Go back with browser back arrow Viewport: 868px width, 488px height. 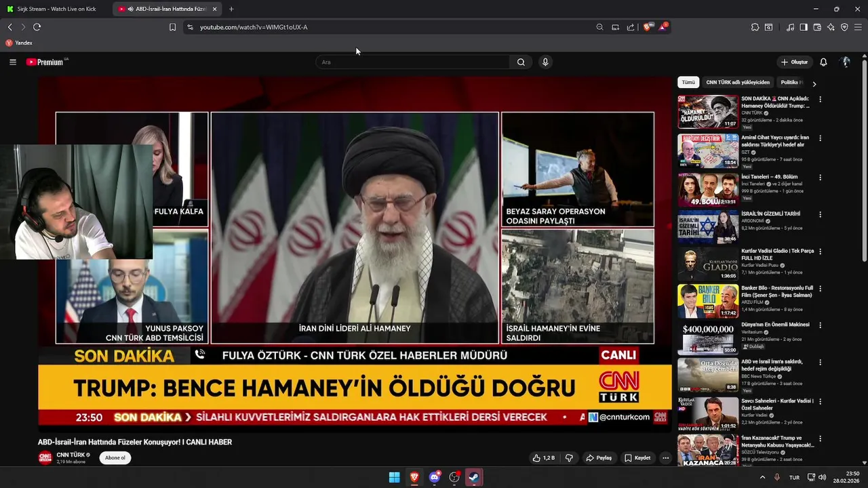click(x=10, y=27)
